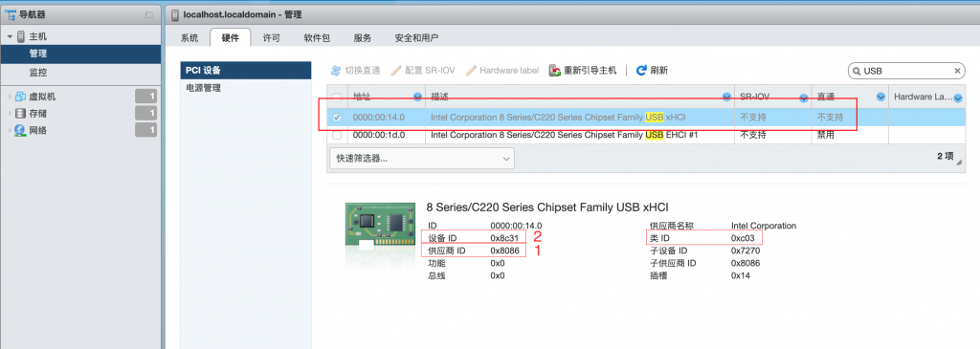
Task: Switch to the 系统 tab
Action: pyautogui.click(x=189, y=38)
